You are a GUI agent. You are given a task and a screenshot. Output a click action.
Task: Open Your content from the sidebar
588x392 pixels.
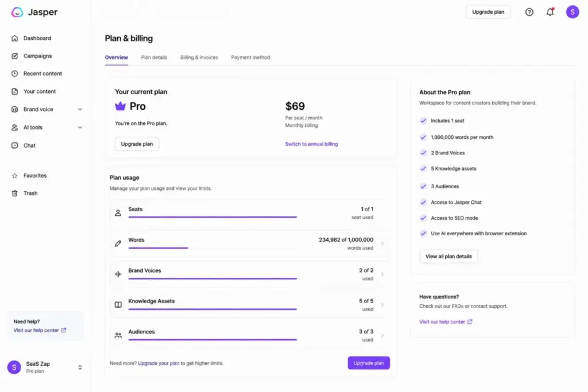point(40,91)
